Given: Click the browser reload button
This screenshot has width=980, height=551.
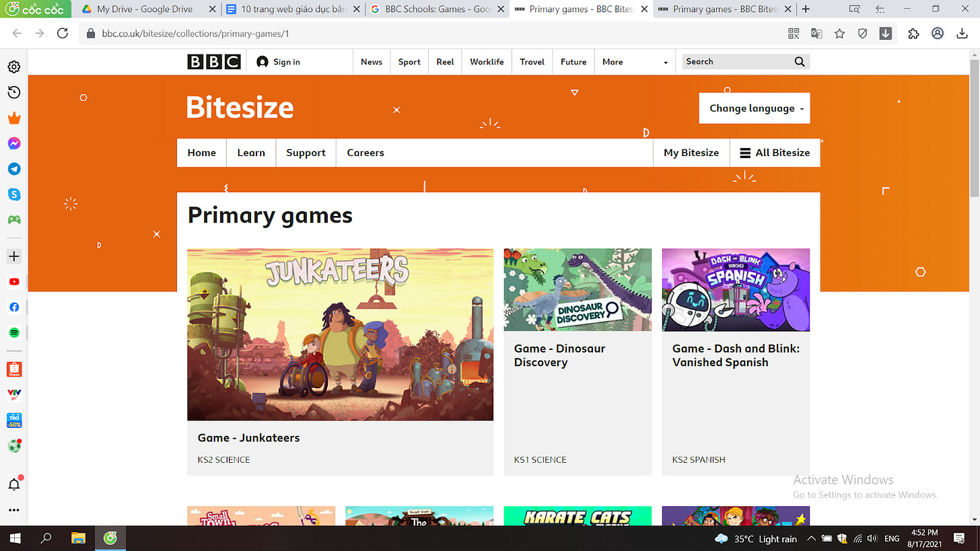Looking at the screenshot, I should 63,34.
